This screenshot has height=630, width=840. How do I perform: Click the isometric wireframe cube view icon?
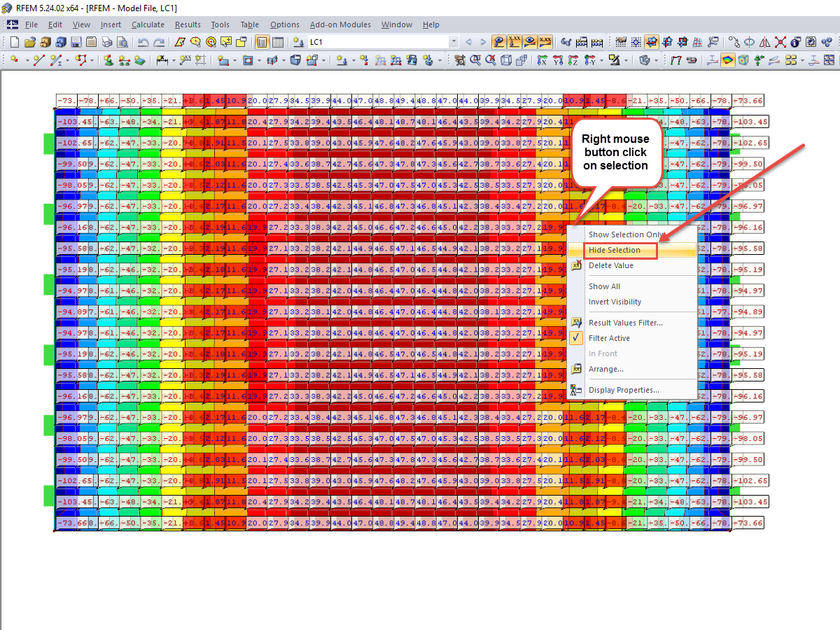506,60
